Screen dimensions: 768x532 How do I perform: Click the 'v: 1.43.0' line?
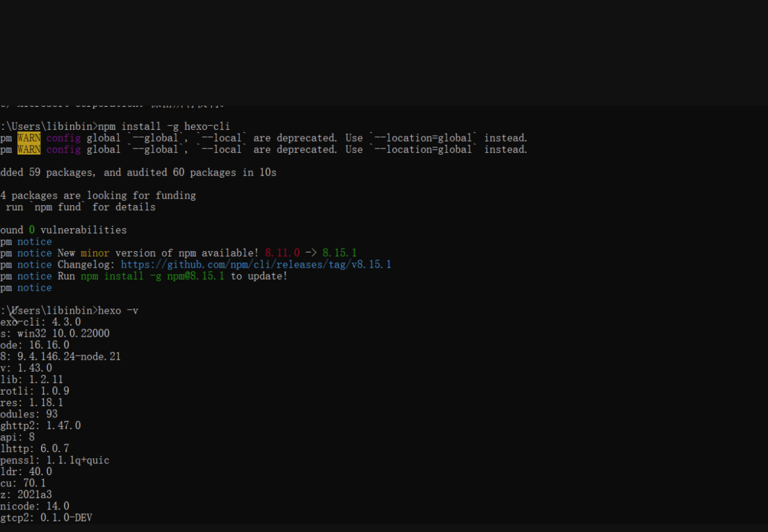click(26, 368)
